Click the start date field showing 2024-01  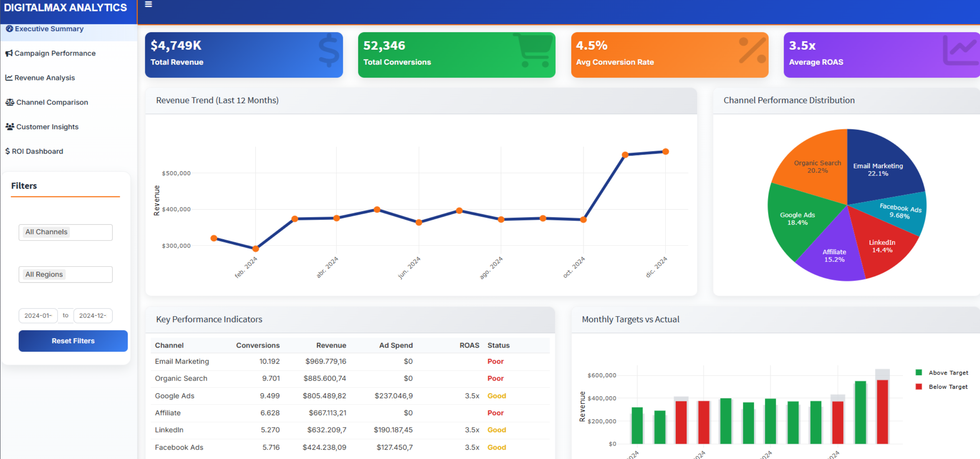click(38, 315)
